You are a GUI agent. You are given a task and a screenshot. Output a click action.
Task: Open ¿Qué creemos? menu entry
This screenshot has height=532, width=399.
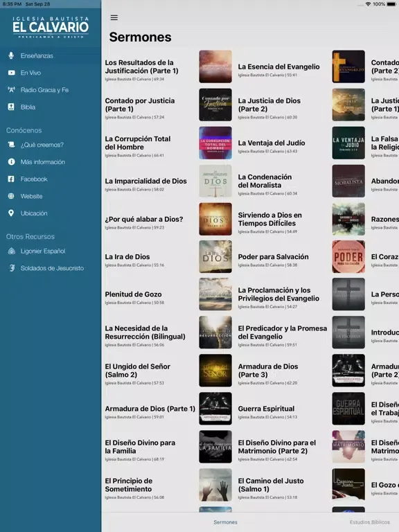coord(51,145)
